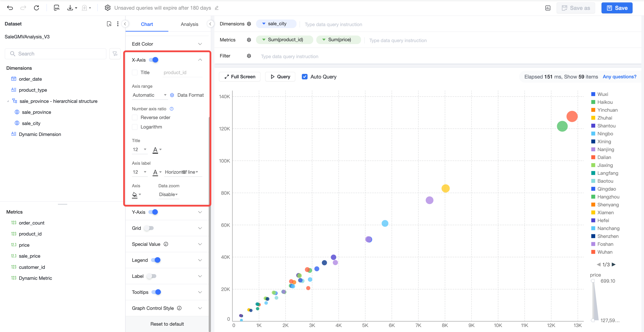This screenshot has width=644, height=332.
Task: Click the dataset field filter icon
Action: 115,54
